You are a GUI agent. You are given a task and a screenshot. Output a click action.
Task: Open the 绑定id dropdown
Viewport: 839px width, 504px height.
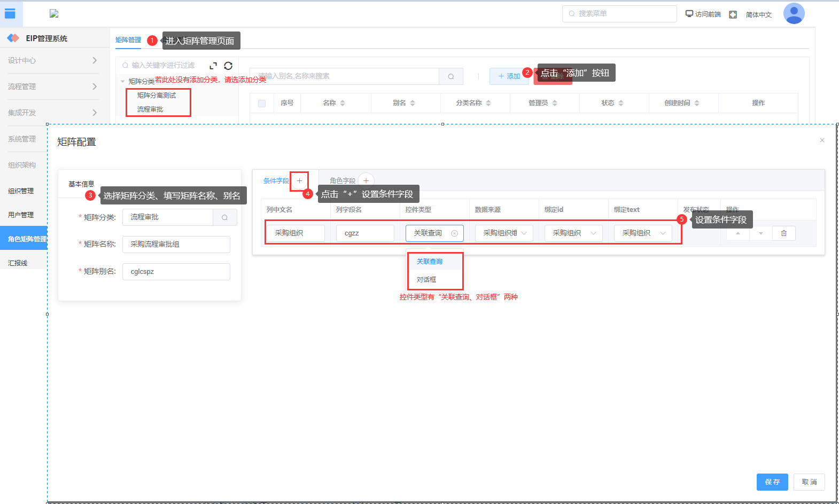coord(573,233)
